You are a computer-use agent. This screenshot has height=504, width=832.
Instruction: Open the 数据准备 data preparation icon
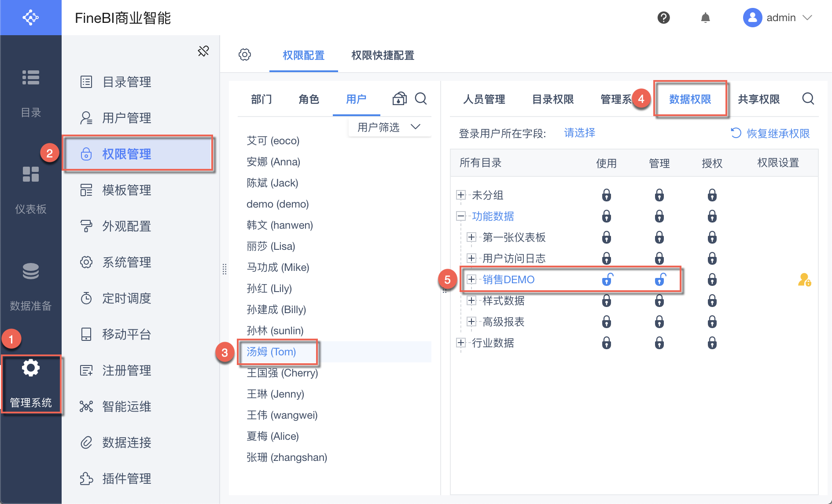(31, 271)
